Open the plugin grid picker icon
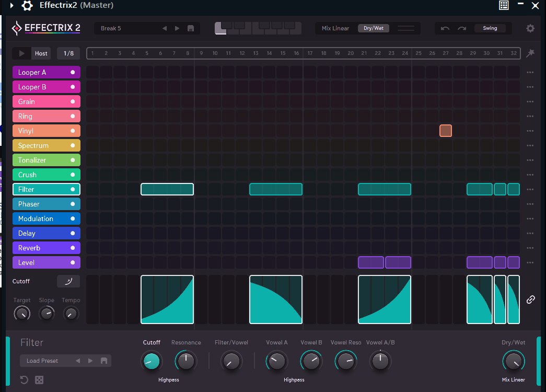The width and height of the screenshot is (546, 392). pos(504,5)
